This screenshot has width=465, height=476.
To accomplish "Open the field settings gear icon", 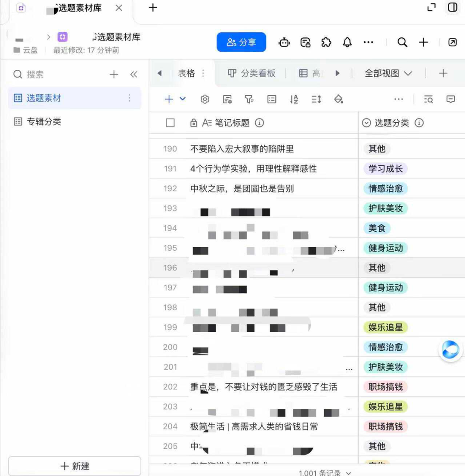I will [205, 99].
